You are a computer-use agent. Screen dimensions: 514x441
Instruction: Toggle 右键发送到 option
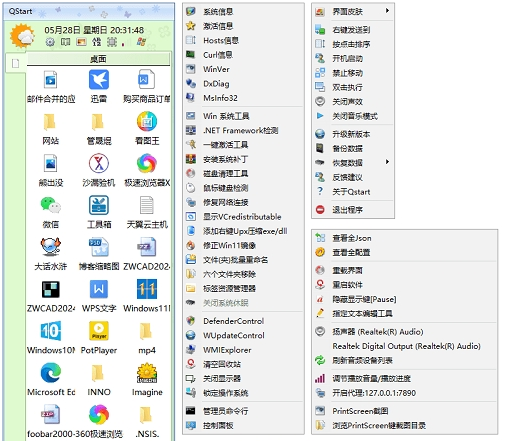pyautogui.click(x=353, y=30)
